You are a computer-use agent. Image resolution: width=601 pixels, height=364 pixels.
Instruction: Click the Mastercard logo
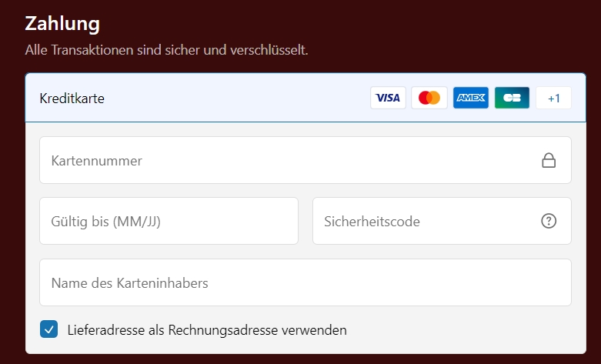tap(429, 98)
